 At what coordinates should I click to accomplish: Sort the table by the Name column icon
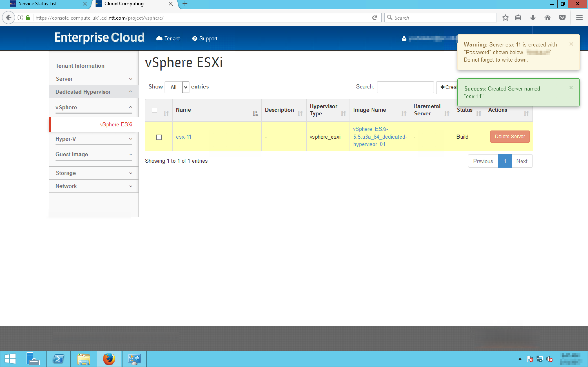coord(255,113)
